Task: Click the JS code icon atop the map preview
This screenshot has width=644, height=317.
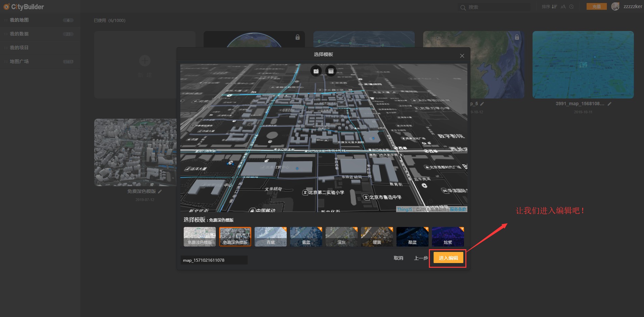Action: [331, 71]
